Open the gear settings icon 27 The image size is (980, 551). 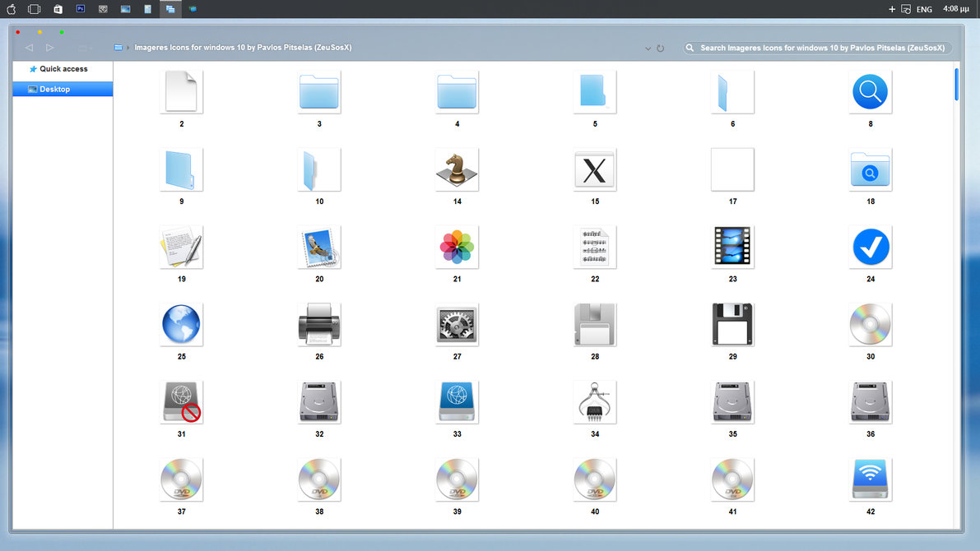457,324
